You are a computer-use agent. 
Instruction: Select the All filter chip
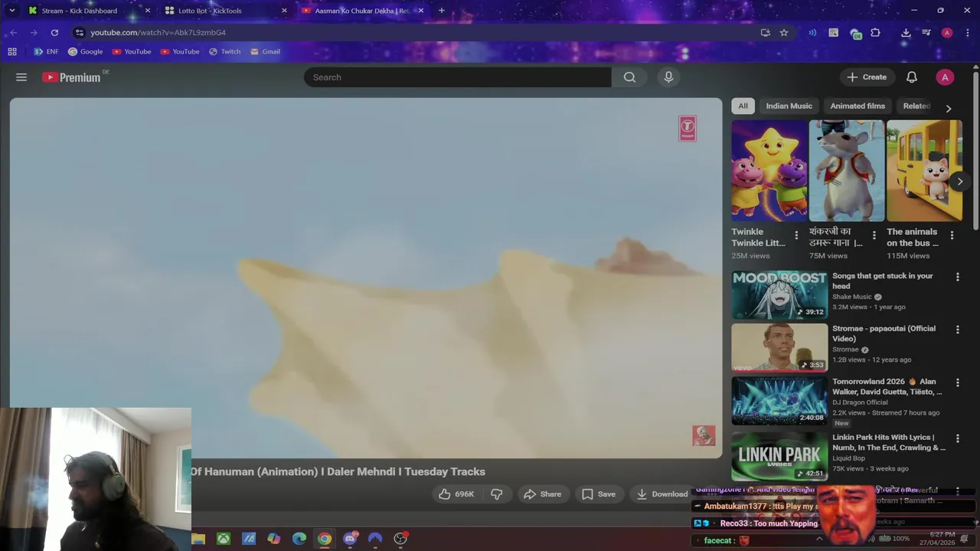pos(743,106)
